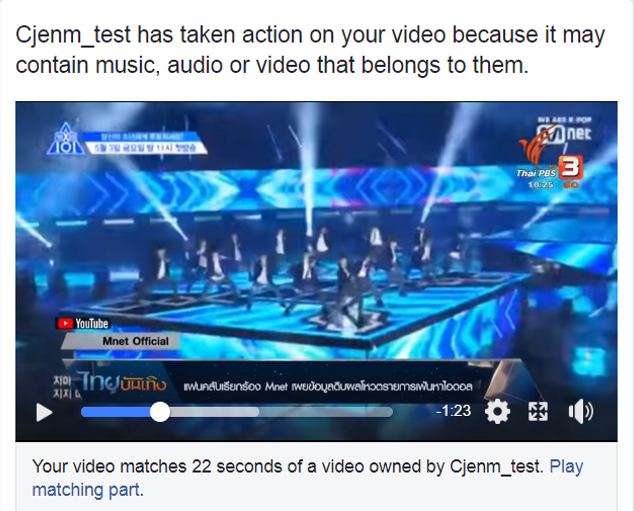Click the channel 3 red logo
Image resolution: width=634 pixels, height=511 pixels.
coord(570,167)
